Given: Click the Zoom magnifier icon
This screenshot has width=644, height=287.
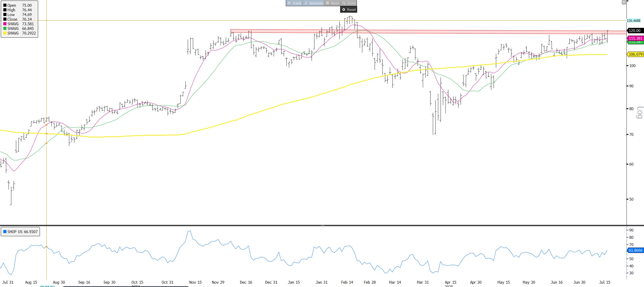Looking at the screenshot, I should coord(344,3).
